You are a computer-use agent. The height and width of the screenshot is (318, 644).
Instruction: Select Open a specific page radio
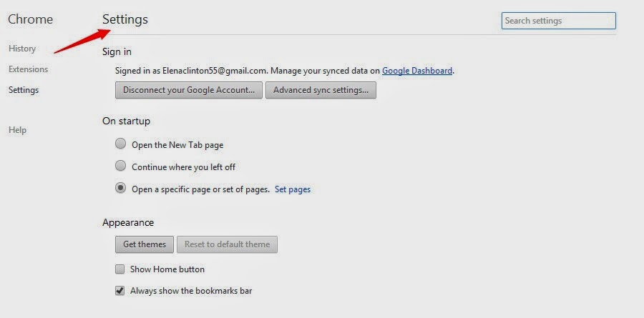pyautogui.click(x=120, y=189)
